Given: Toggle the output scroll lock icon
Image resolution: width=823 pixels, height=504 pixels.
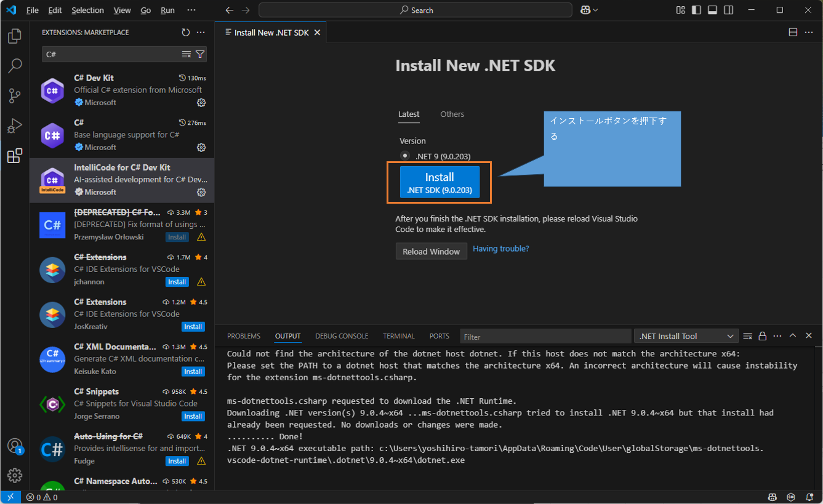Looking at the screenshot, I should (x=763, y=336).
